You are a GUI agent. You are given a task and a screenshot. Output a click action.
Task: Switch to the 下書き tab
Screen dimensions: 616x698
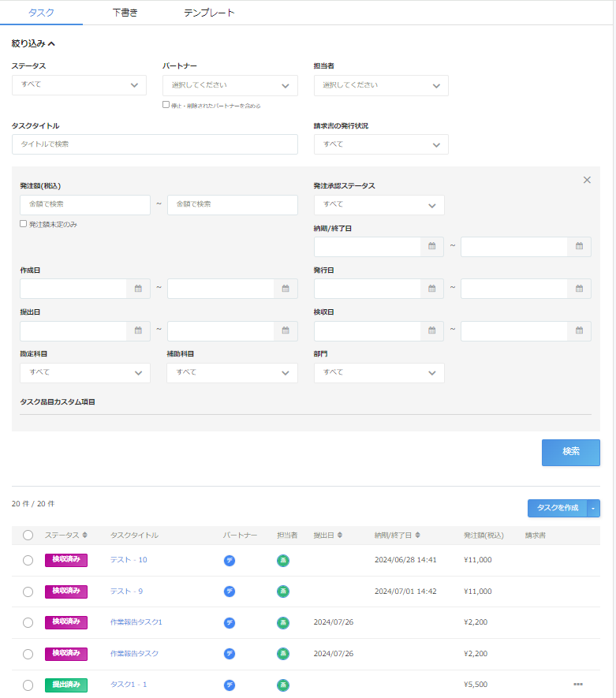(125, 13)
